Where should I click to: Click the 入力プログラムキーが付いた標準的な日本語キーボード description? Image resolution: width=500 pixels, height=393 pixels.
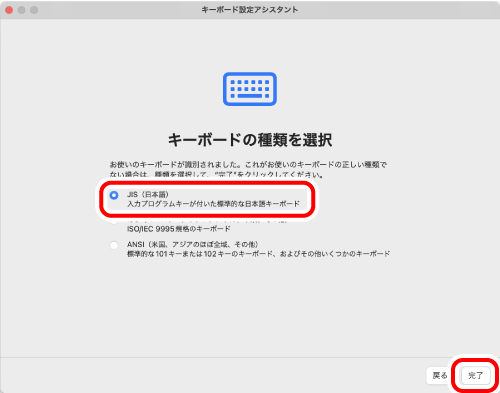[213, 204]
